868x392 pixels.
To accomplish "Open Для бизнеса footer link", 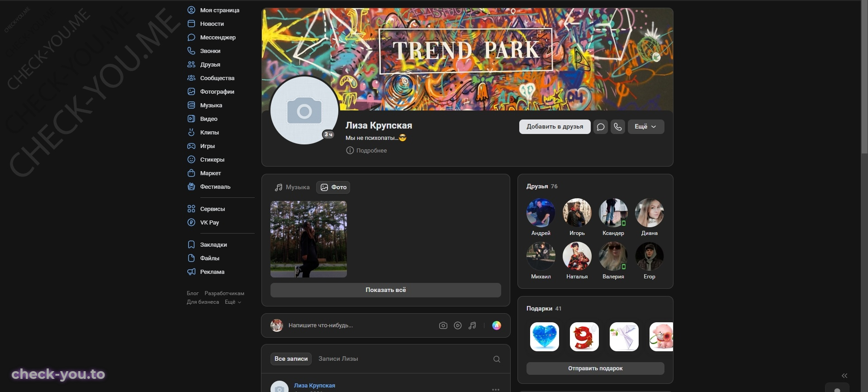I will click(203, 302).
